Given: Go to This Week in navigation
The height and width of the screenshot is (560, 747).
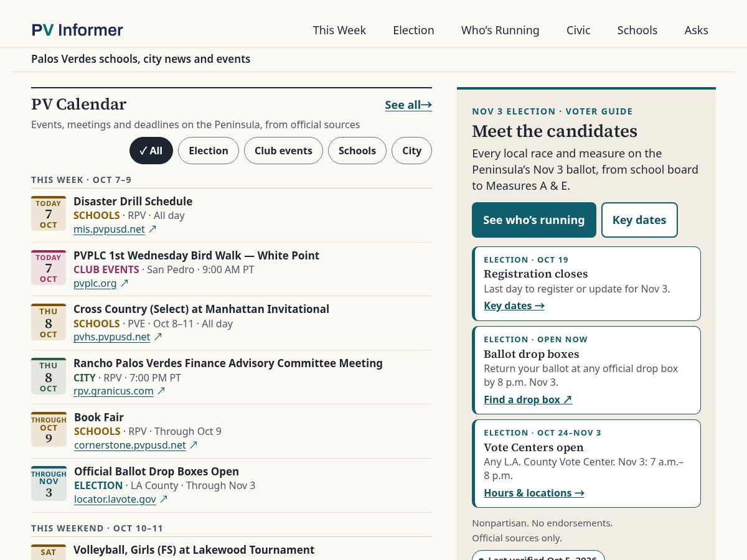Looking at the screenshot, I should tap(339, 30).
